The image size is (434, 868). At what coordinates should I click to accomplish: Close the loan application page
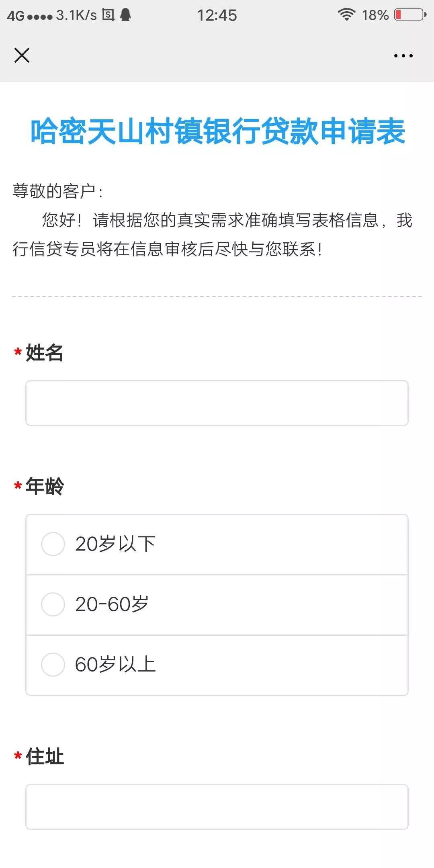click(x=22, y=55)
